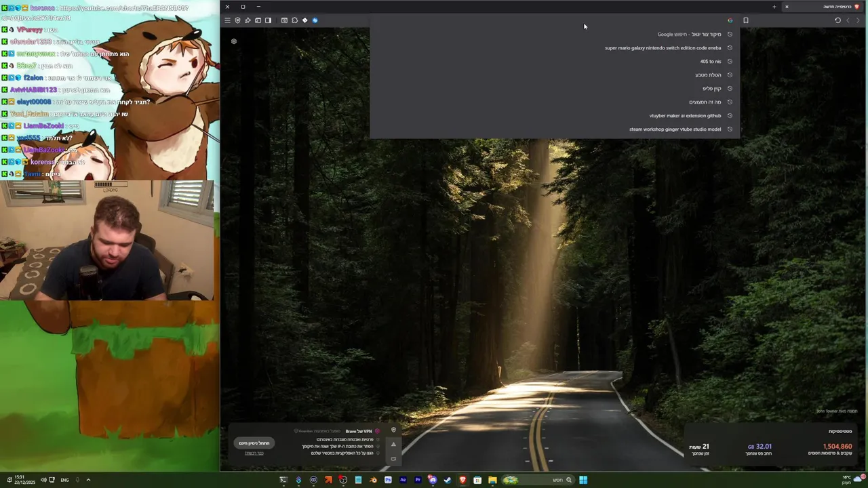This screenshot has height=488, width=868.
Task: Reload the page with the refresh icon
Action: [x=837, y=20]
